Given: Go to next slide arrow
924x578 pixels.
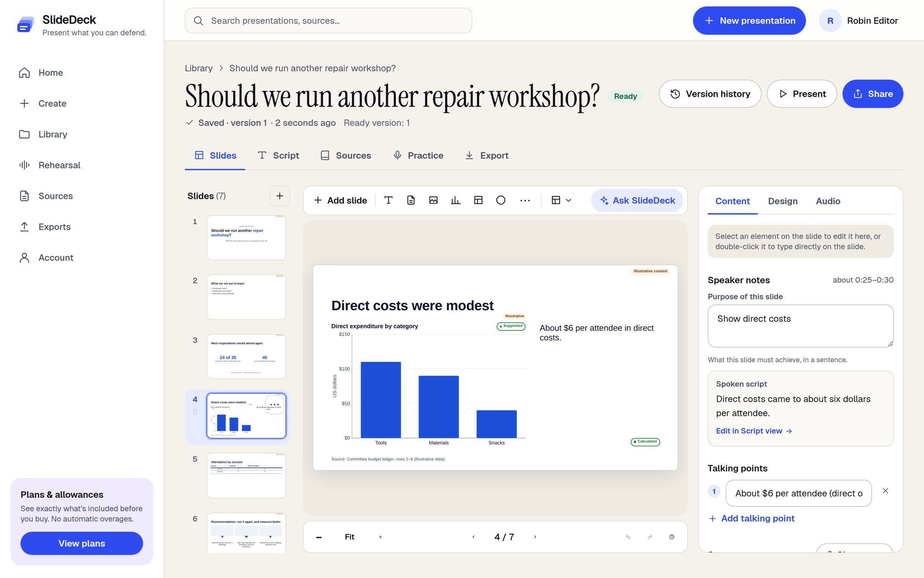Looking at the screenshot, I should point(535,537).
